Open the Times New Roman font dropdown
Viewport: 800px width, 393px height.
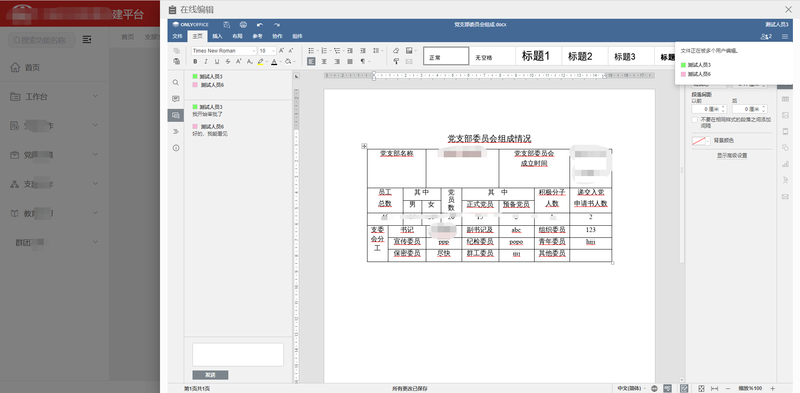[224, 51]
